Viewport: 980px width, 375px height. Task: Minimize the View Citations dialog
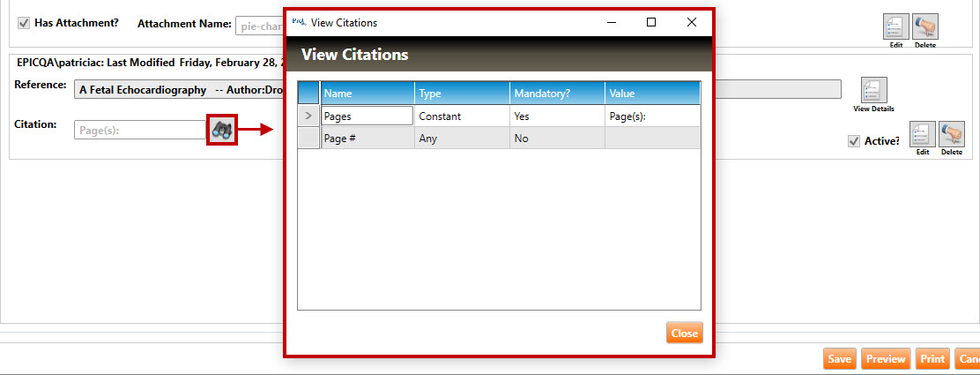611,23
